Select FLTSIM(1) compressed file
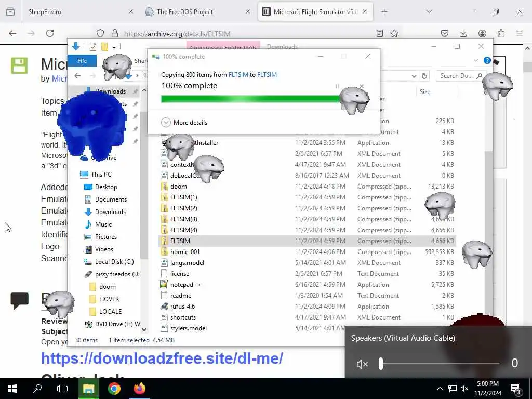 point(183,197)
